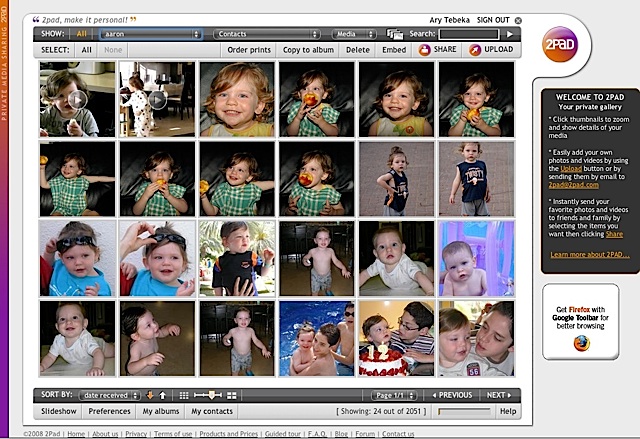
Task: Click the SIGN OUT link
Action: pos(493,20)
